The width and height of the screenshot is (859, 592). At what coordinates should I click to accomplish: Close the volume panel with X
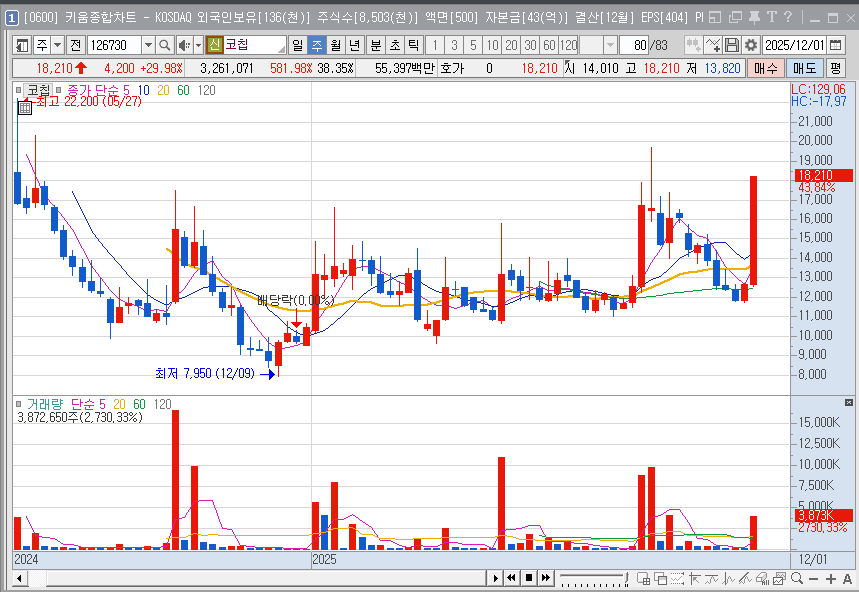[849, 403]
